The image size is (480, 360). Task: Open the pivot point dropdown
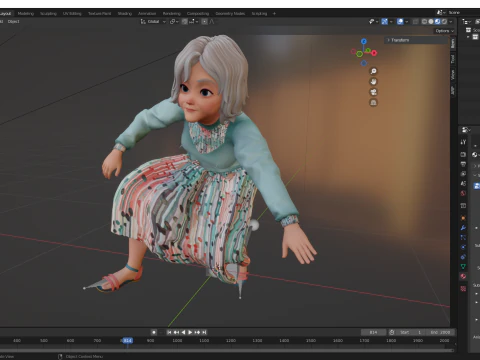[x=174, y=22]
